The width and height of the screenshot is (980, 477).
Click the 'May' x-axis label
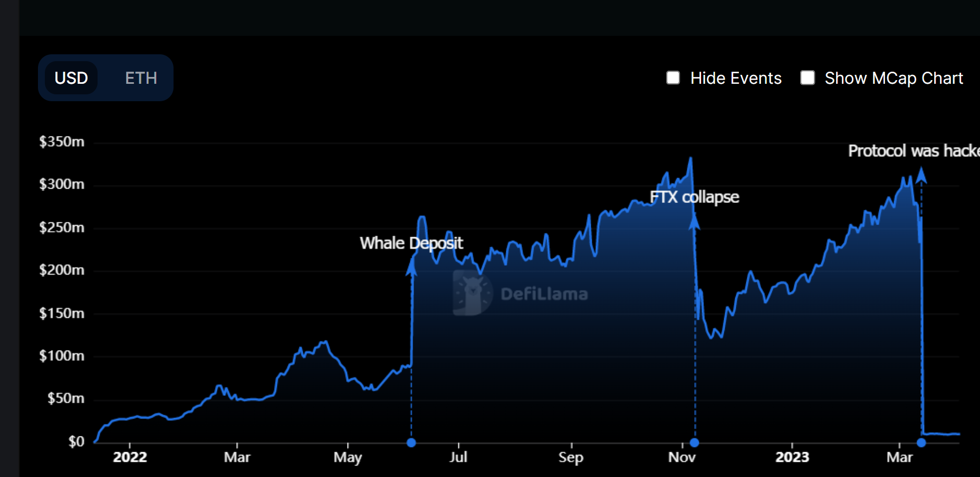click(x=348, y=457)
